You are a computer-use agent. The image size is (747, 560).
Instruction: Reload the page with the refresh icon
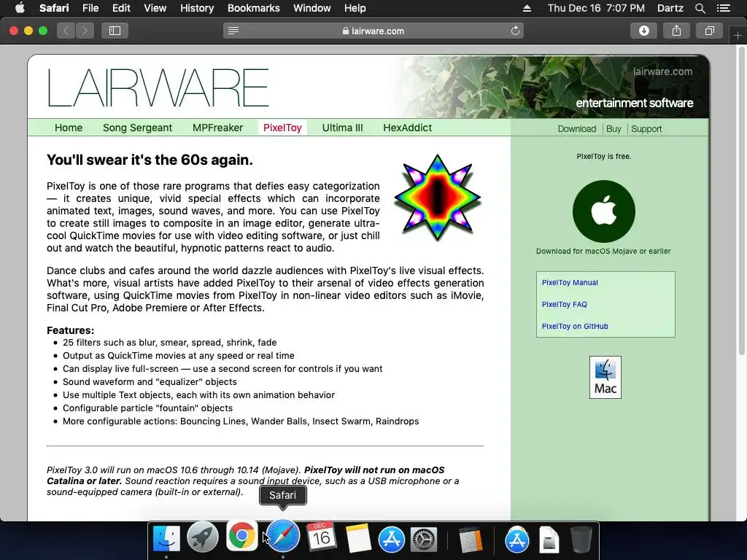pyautogui.click(x=515, y=31)
